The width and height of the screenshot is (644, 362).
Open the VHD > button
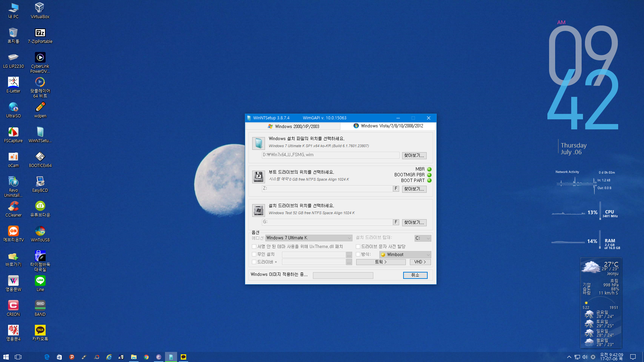(420, 262)
